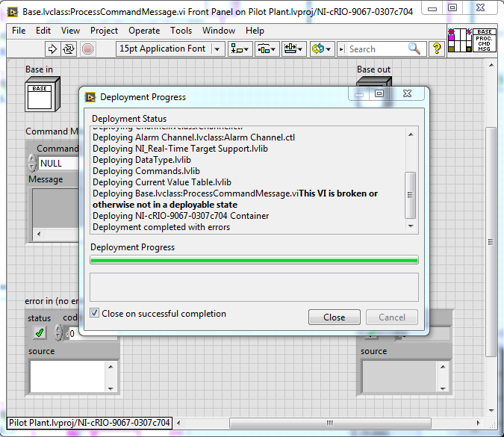The width and height of the screenshot is (504, 437).
Task: Click scroll-down arrow in Deployment Status list
Action: click(411, 226)
